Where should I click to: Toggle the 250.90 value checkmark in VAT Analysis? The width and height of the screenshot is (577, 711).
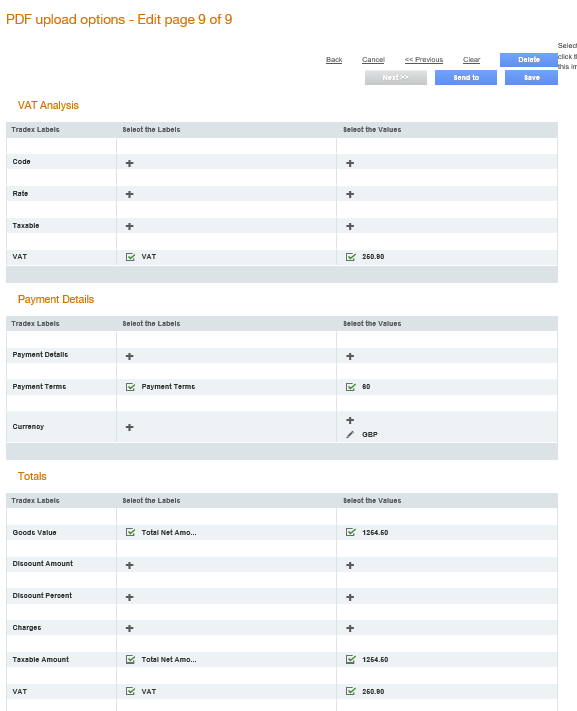pos(351,257)
